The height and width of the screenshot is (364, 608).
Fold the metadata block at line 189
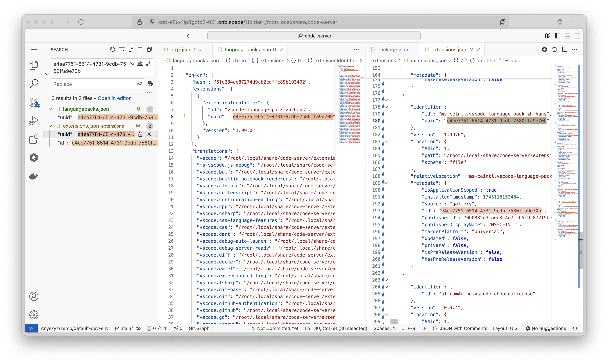(x=386, y=183)
